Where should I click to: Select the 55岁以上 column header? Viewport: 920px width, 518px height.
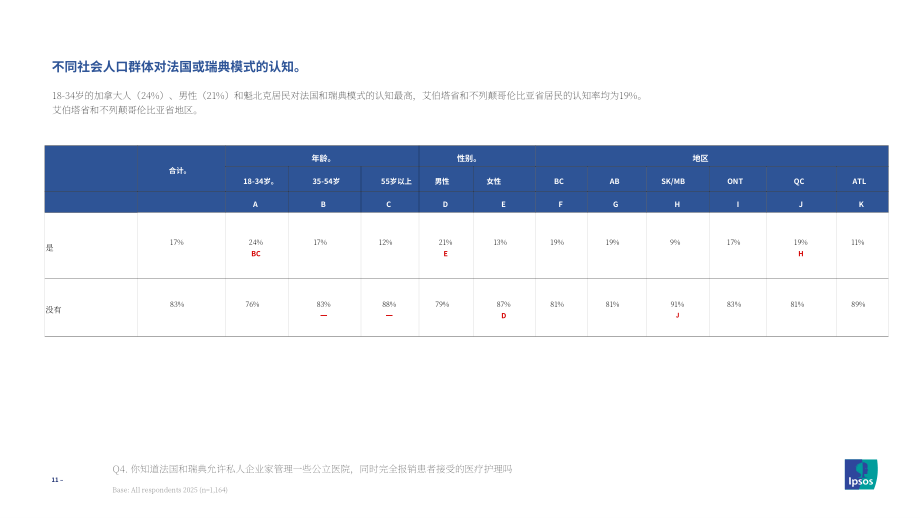(396, 181)
